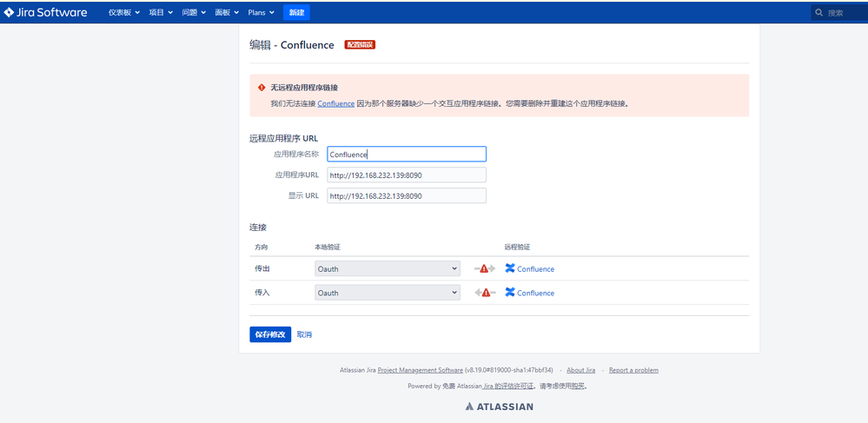Click outgoing connection warning arrow icon
The height and width of the screenshot is (423, 868).
[484, 268]
